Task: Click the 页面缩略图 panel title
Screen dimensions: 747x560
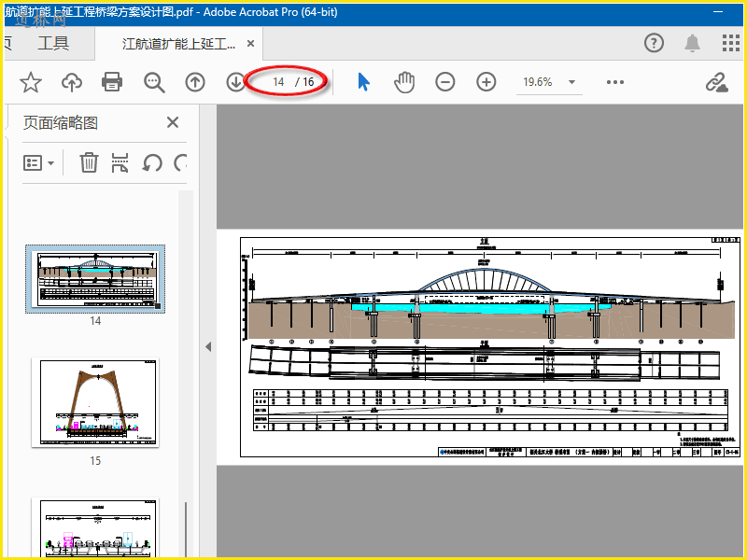Action: click(61, 123)
